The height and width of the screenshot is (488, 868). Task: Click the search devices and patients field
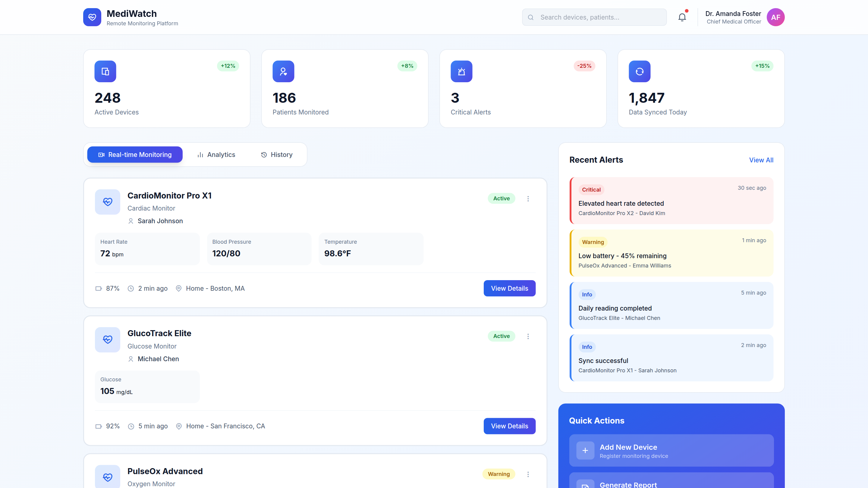(594, 17)
